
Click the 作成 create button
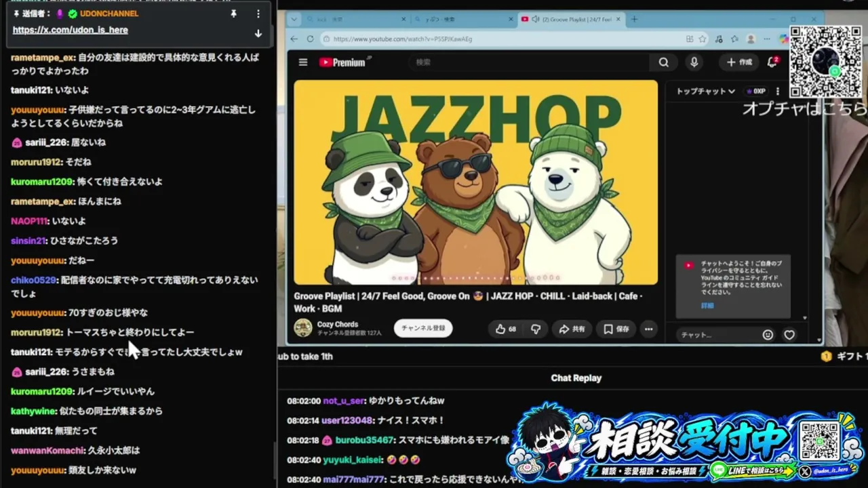pos(739,62)
